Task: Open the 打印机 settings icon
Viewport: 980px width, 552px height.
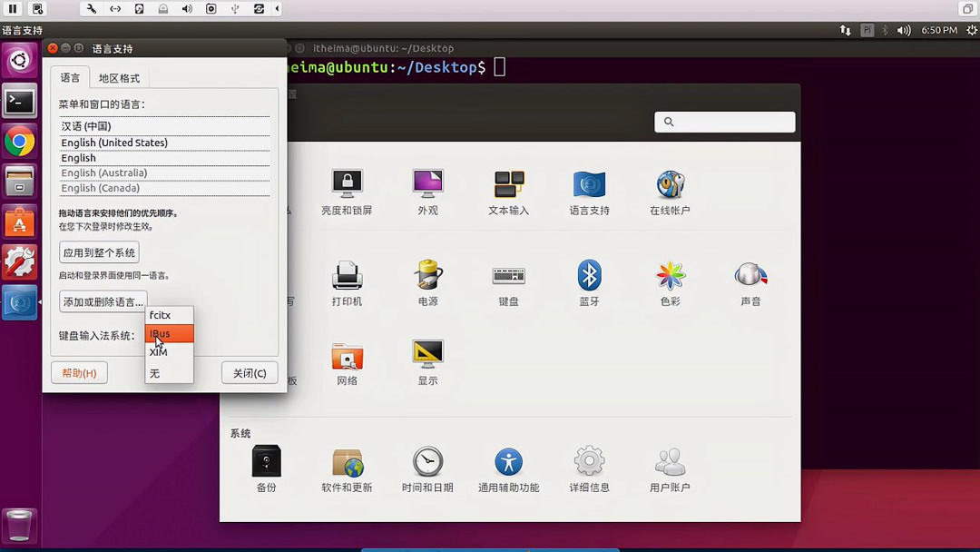Action: pos(347,277)
